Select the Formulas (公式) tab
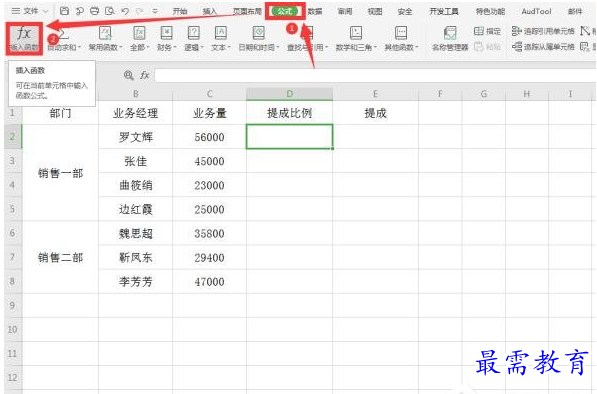The width and height of the screenshot is (597, 394). pos(285,11)
